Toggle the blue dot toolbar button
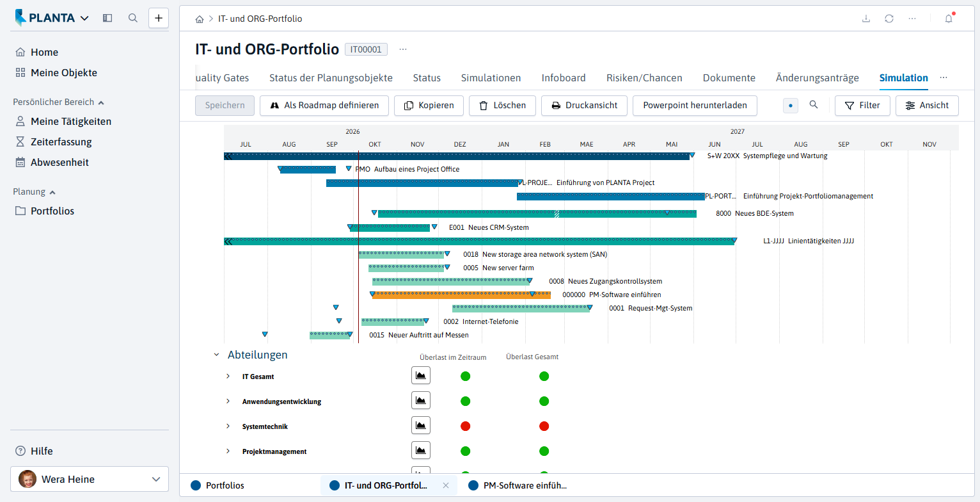 pyautogui.click(x=791, y=106)
